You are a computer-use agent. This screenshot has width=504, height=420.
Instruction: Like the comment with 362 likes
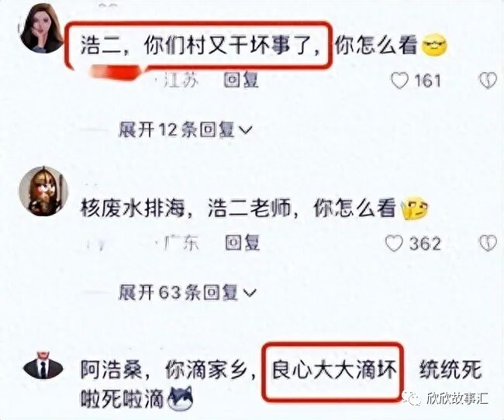(x=394, y=243)
